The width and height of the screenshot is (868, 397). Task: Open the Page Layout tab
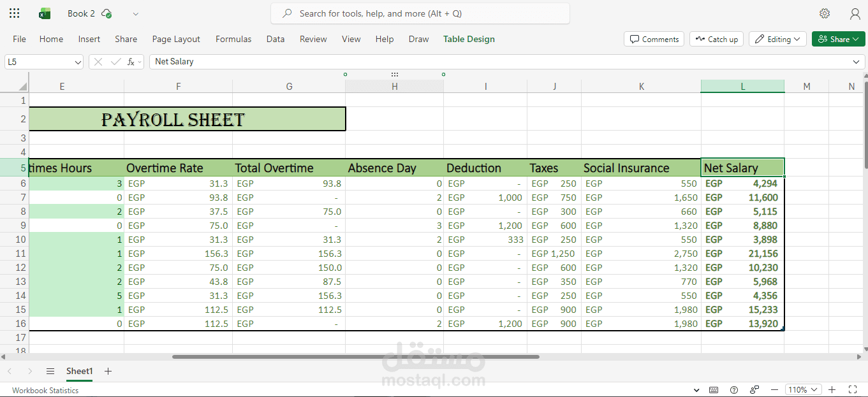tap(176, 39)
